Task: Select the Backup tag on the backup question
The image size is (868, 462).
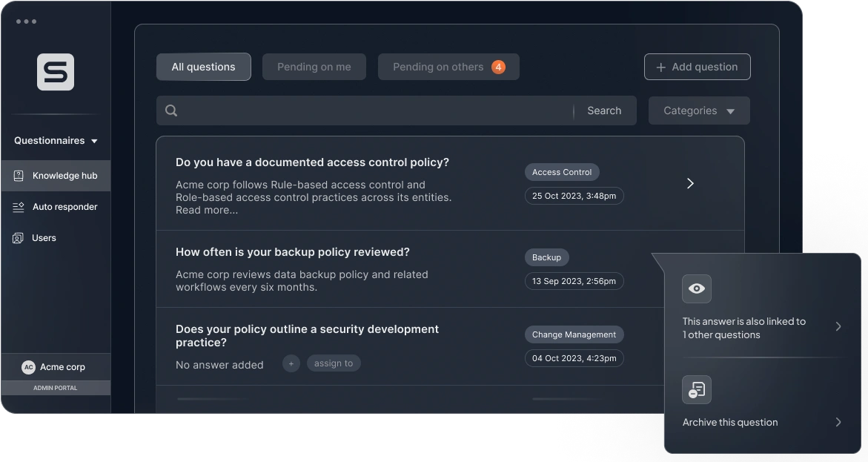Action: (x=546, y=257)
